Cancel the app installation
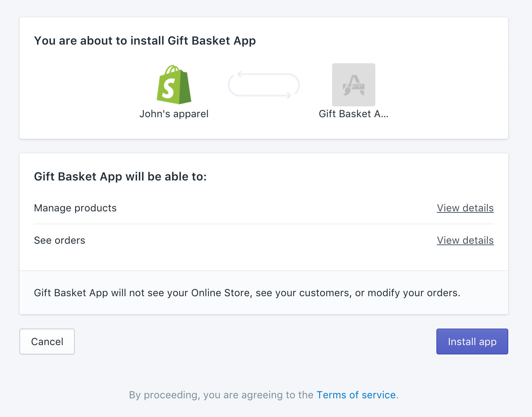532x417 pixels. coord(47,342)
